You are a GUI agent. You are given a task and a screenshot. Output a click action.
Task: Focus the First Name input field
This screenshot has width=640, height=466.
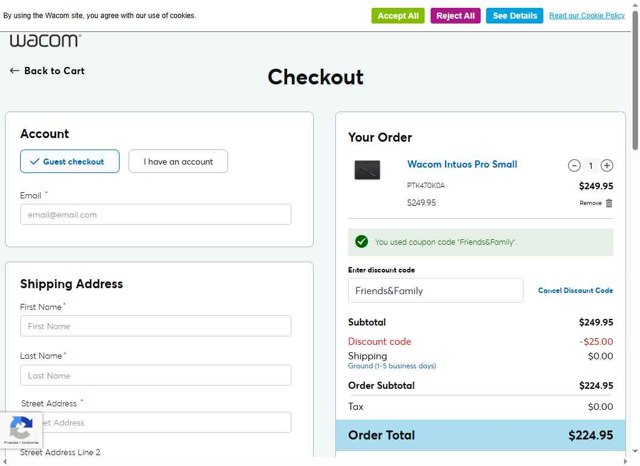[x=156, y=326]
